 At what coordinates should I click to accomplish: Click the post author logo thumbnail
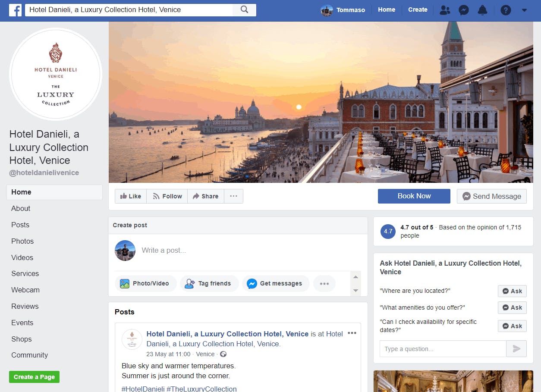(x=132, y=339)
